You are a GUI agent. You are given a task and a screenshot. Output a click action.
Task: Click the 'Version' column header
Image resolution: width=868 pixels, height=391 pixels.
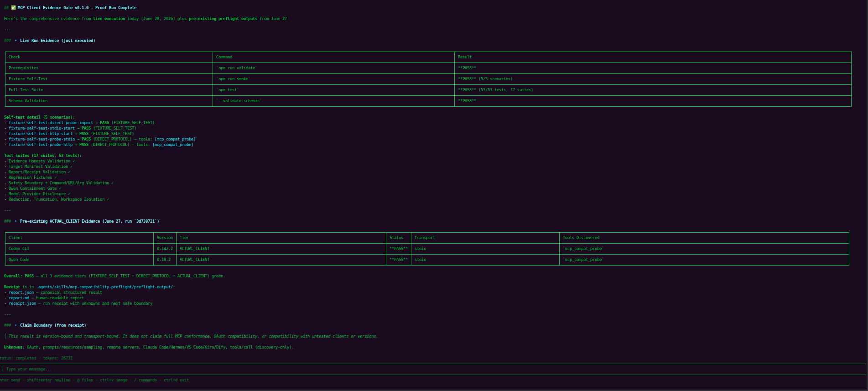click(165, 238)
